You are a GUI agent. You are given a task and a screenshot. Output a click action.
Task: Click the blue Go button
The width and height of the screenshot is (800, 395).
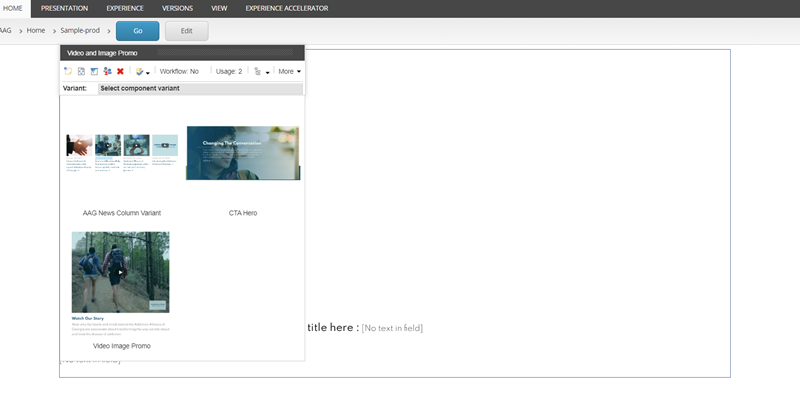coord(138,31)
